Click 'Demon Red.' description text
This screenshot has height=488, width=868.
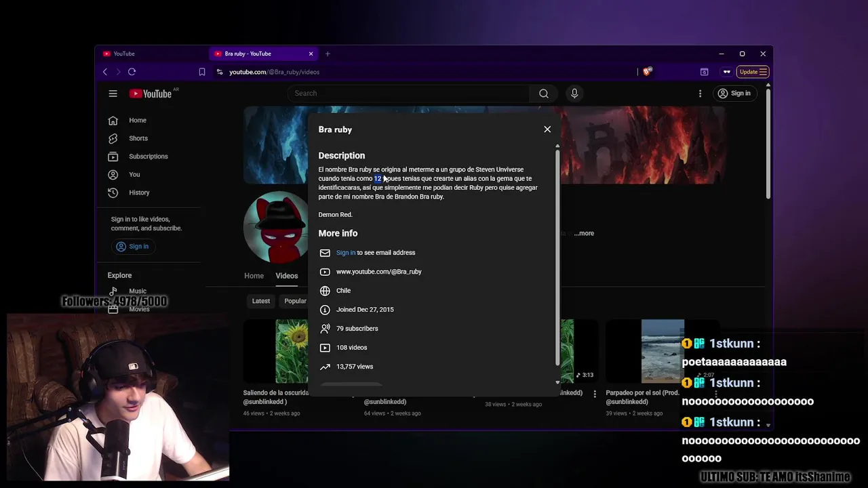[336, 215]
